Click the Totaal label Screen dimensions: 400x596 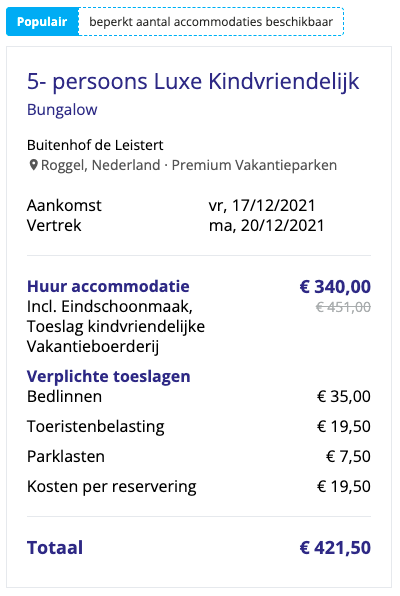click(55, 548)
